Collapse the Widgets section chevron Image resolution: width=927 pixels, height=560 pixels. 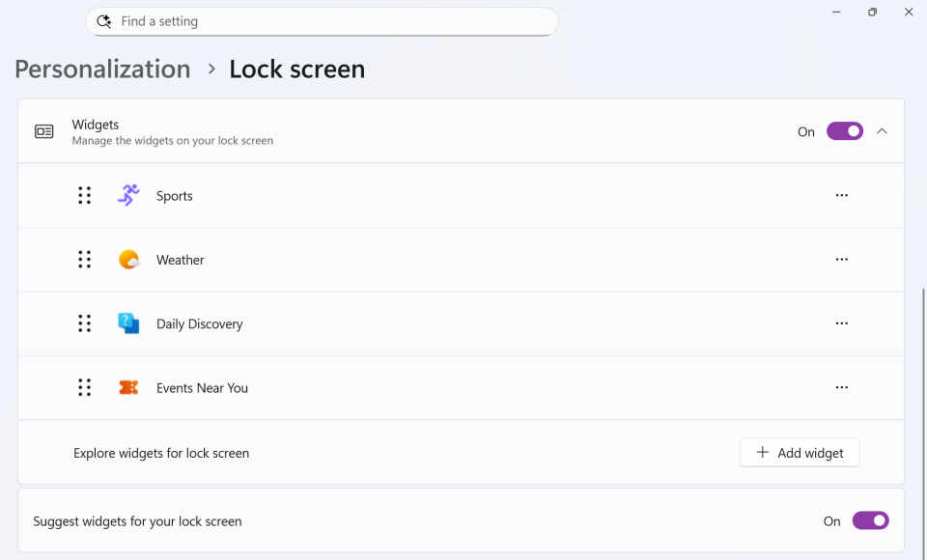click(x=882, y=131)
